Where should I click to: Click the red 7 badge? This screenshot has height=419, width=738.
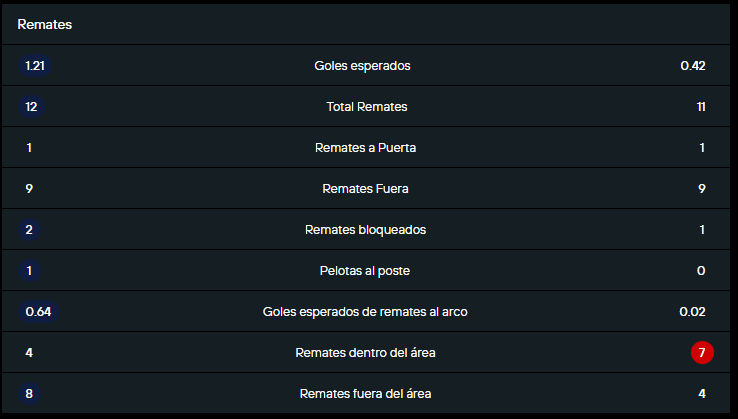pos(702,353)
